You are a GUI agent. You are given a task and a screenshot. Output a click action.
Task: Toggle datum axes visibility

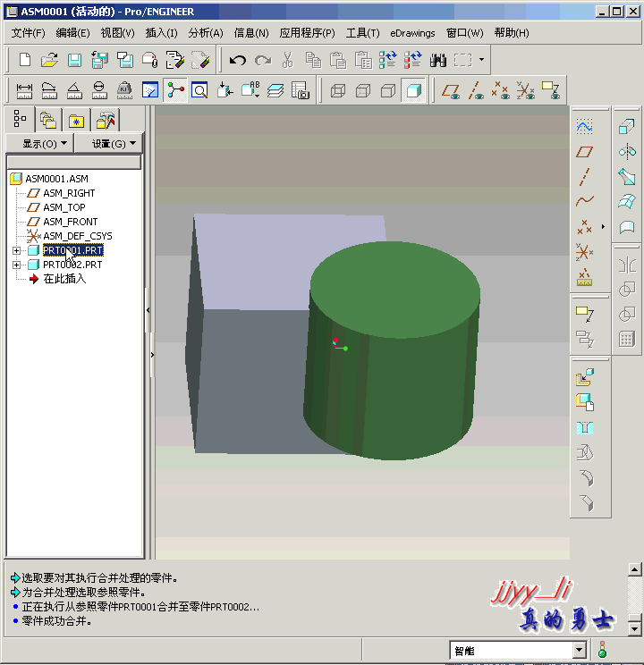[476, 90]
